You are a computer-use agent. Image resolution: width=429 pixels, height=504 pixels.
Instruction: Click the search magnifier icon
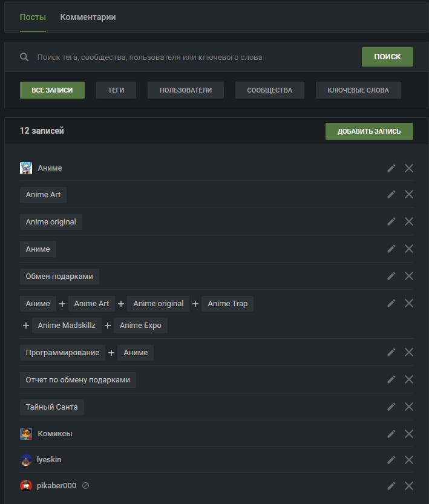click(x=24, y=57)
